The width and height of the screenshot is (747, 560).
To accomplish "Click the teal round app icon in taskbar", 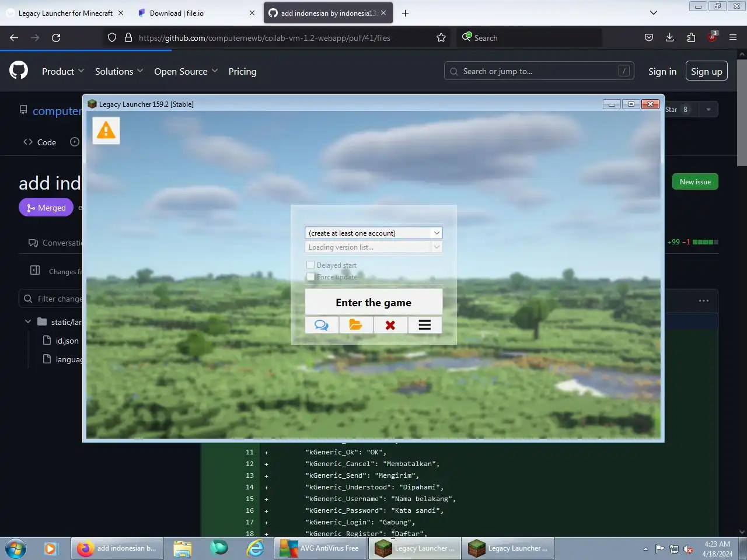I will (x=219, y=548).
